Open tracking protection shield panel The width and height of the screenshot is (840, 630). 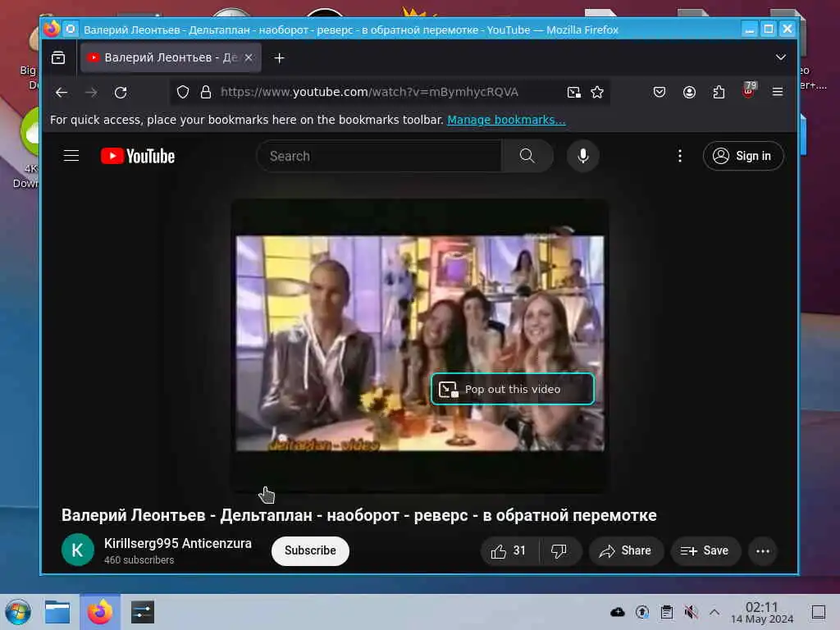tap(183, 92)
